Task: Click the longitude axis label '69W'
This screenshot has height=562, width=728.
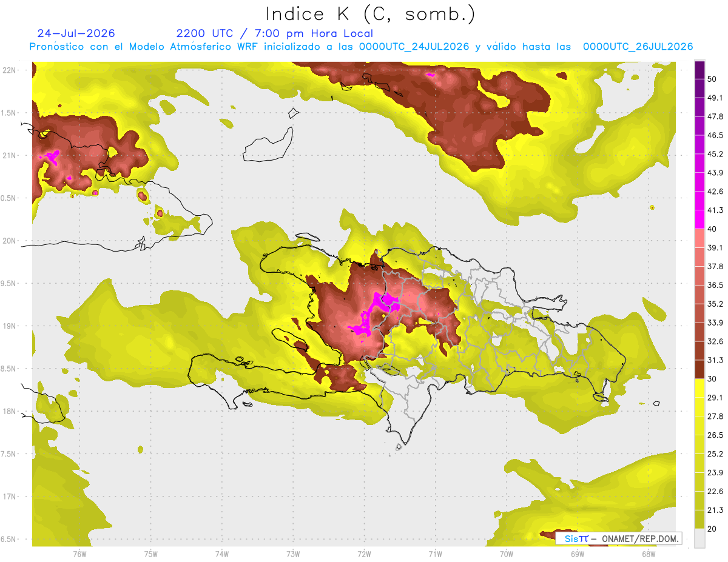Action: 578,554
